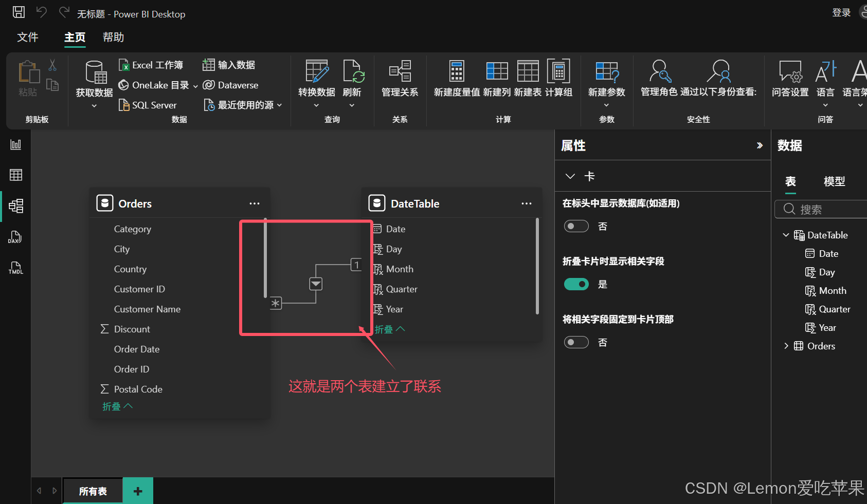Click the 粘贴 paste icon
The width and height of the screenshot is (867, 504).
coord(28,72)
